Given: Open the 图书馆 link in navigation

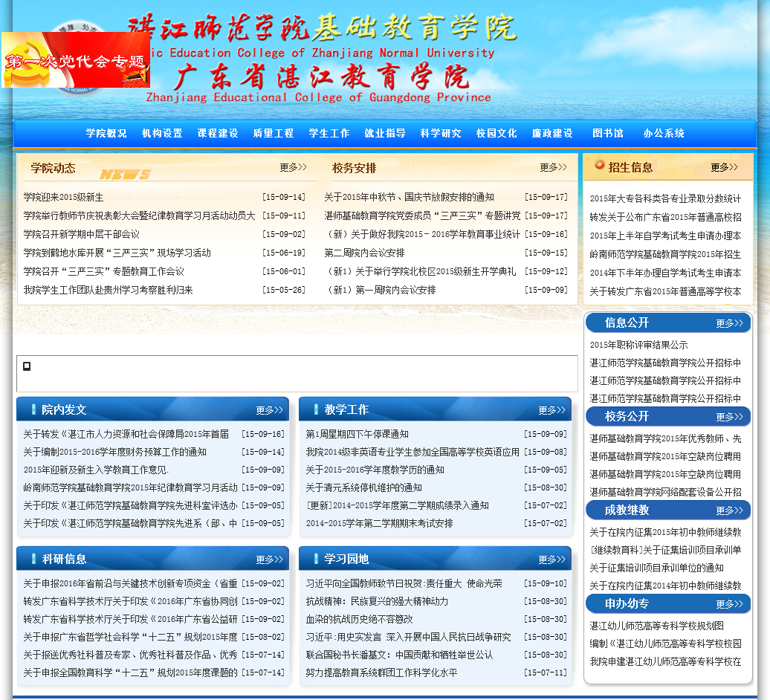Looking at the screenshot, I should [607, 133].
